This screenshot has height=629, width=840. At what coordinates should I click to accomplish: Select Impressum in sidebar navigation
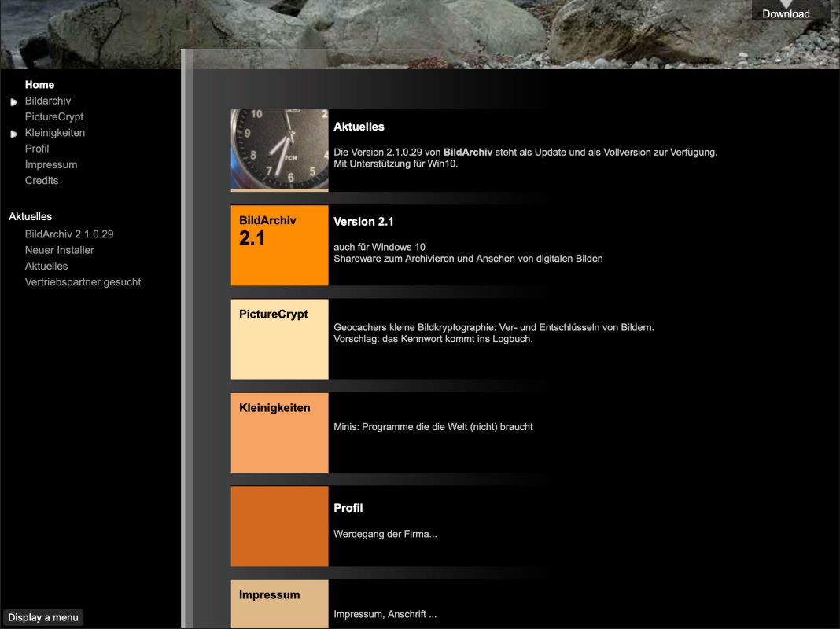click(51, 165)
